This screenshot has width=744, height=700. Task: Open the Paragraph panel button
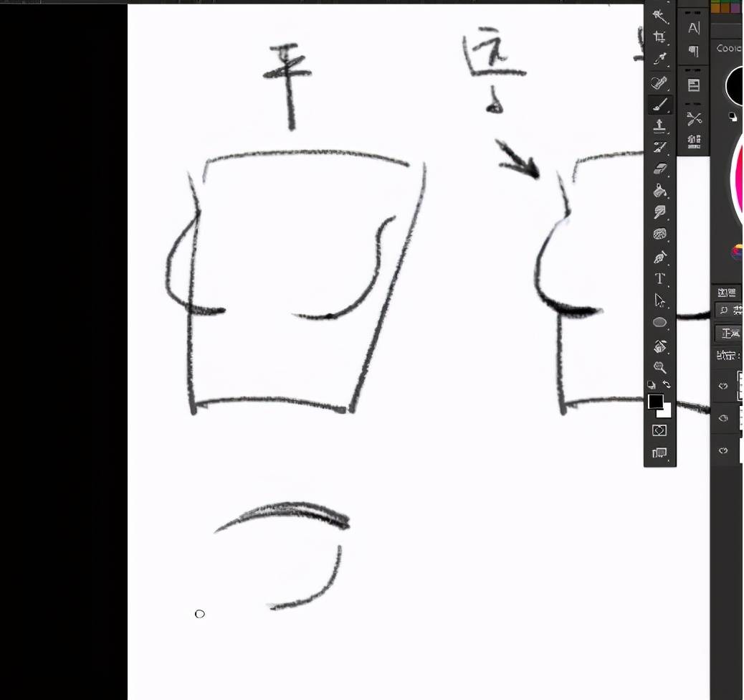694,51
